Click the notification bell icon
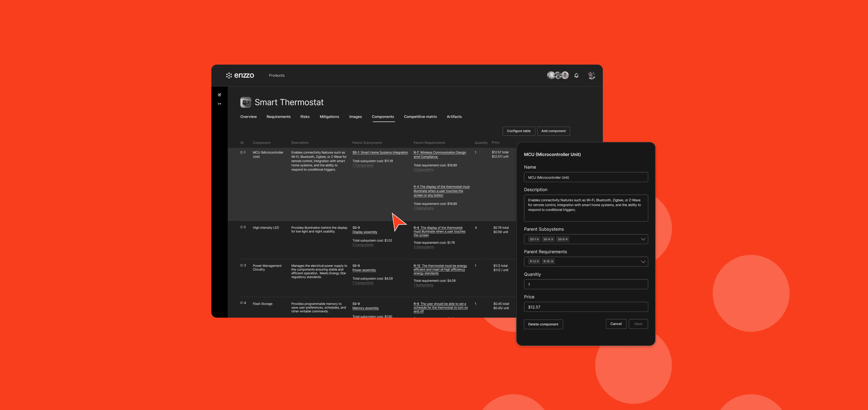 point(576,76)
